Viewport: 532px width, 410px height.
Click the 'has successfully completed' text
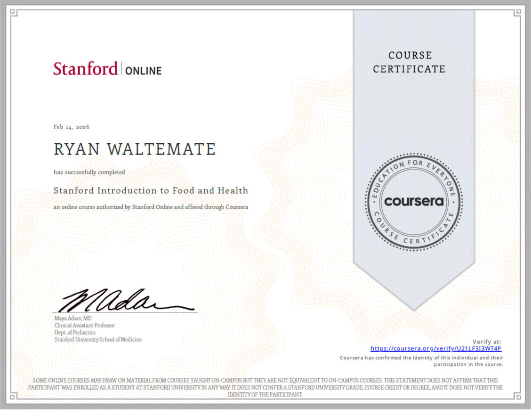click(89, 172)
